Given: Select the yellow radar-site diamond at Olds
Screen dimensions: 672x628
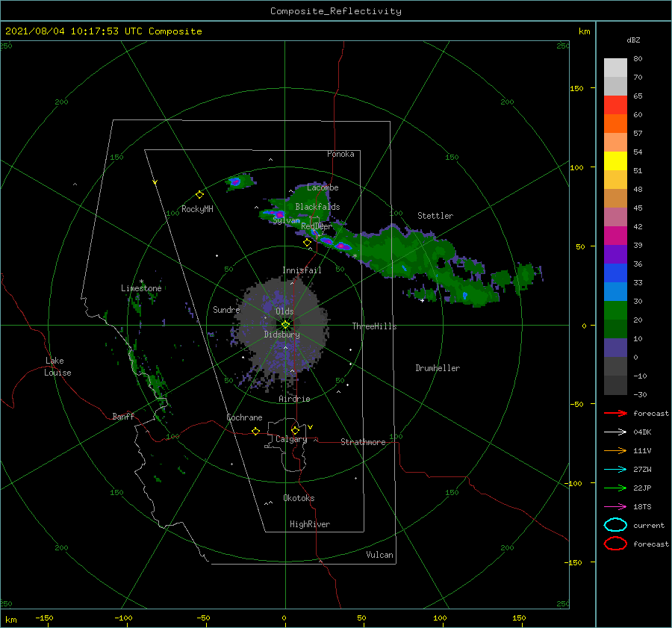Looking at the screenshot, I should pyautogui.click(x=285, y=325).
